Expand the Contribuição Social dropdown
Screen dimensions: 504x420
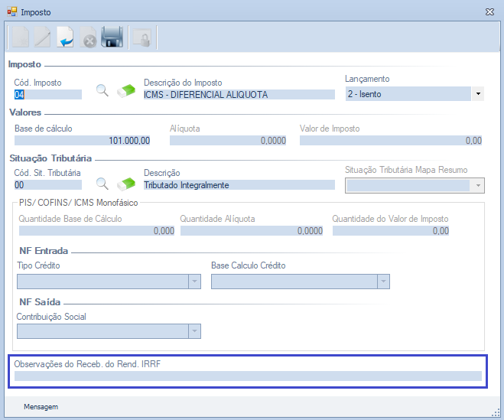[x=194, y=331]
